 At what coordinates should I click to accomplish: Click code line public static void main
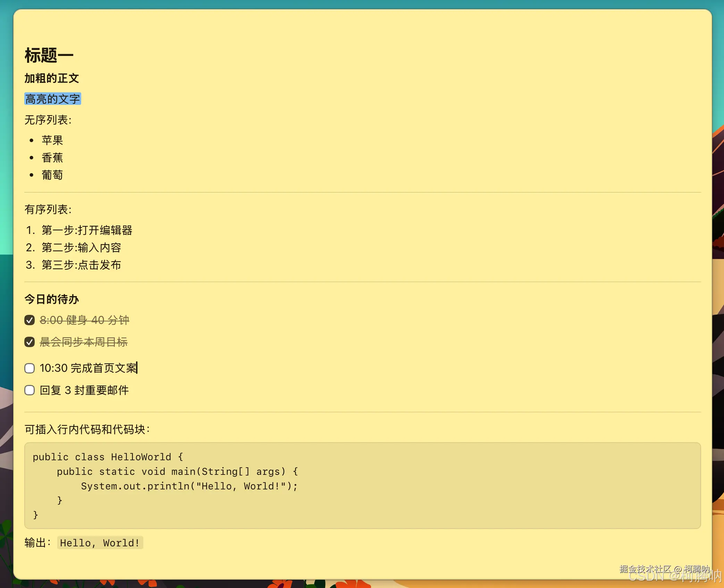(x=177, y=472)
